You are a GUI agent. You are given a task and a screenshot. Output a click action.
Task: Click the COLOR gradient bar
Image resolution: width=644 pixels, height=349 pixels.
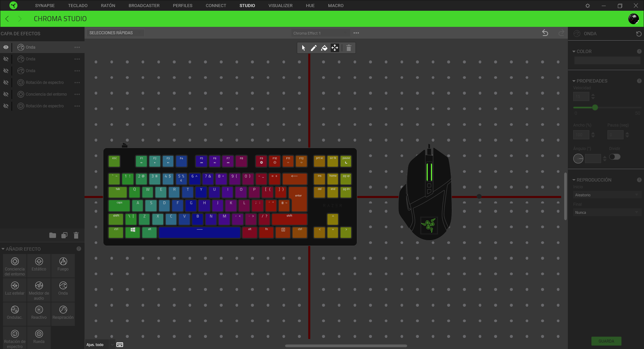click(607, 60)
